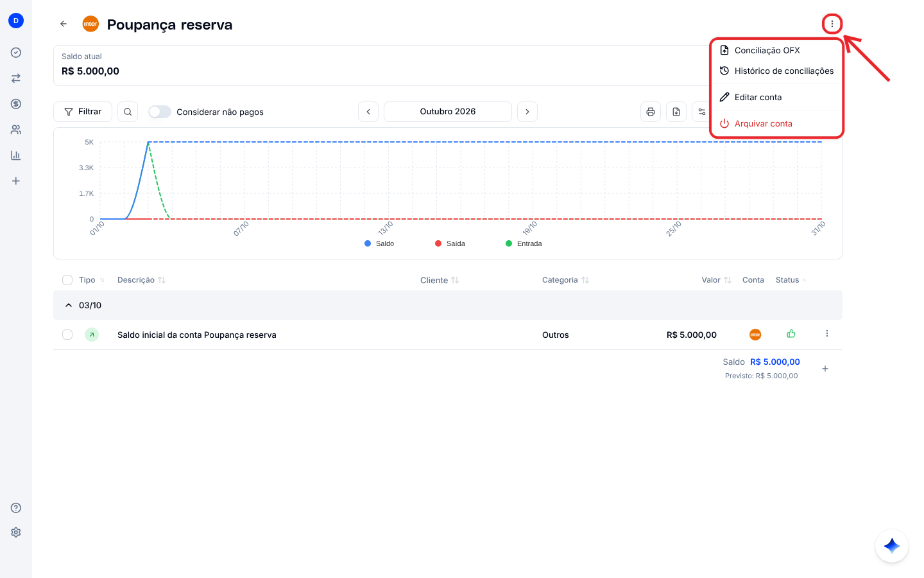Screen dimensions: 924x578
Task: Toggle the Saldo series in chart legend
Action: (x=379, y=243)
